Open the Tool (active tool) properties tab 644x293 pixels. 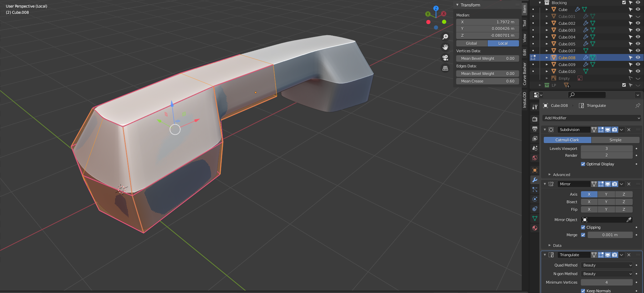tap(535, 107)
